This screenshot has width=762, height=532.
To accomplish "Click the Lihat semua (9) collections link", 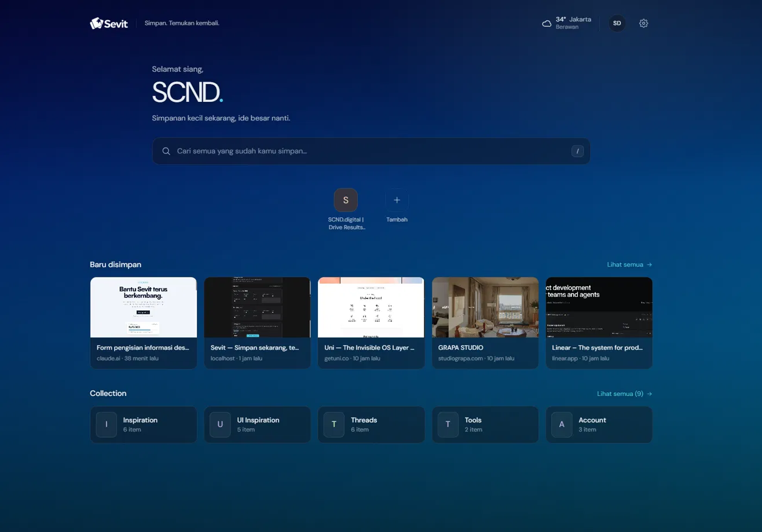I will pos(625,394).
